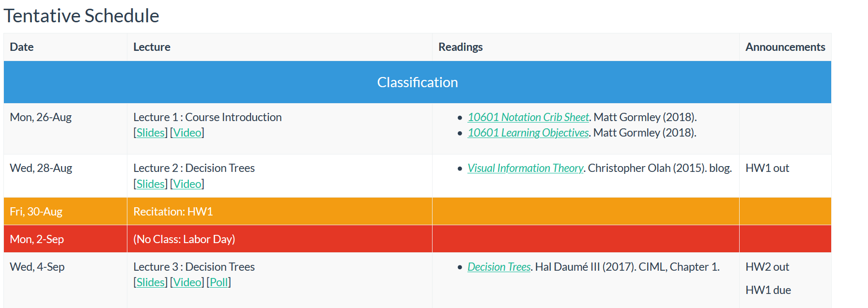Open Slides link for Lecture 2
Viewport: 868px width, 308px height.
click(x=151, y=184)
